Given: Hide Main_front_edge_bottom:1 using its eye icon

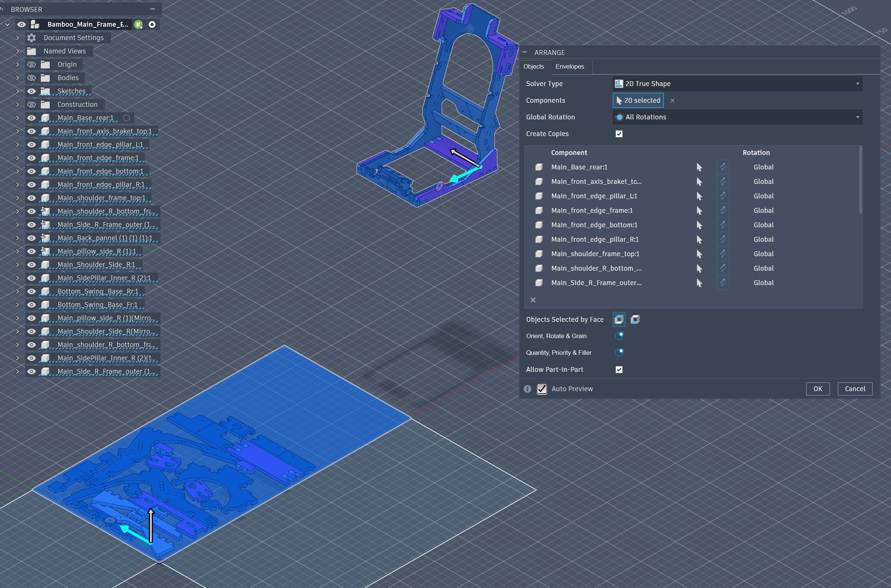Looking at the screenshot, I should [x=32, y=171].
